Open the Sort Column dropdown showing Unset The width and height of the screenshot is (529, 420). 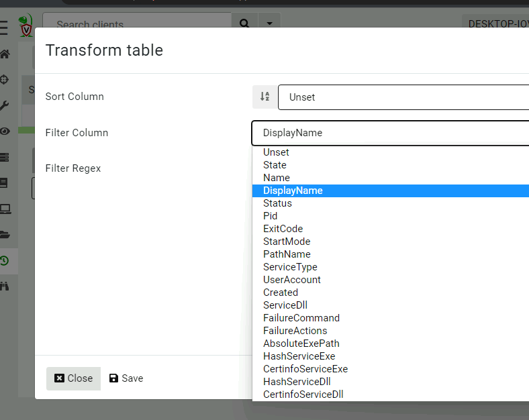click(x=403, y=97)
